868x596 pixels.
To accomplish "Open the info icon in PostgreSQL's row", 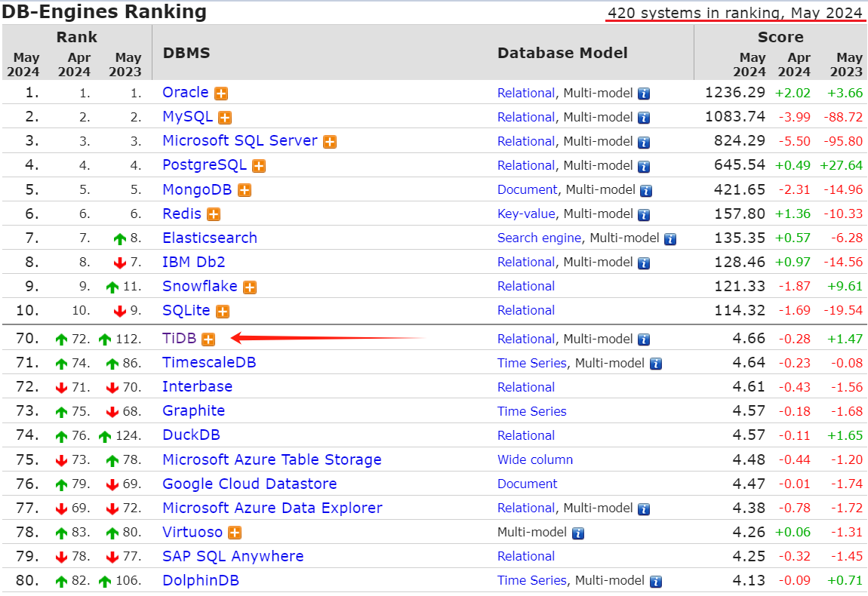I will coord(643,166).
